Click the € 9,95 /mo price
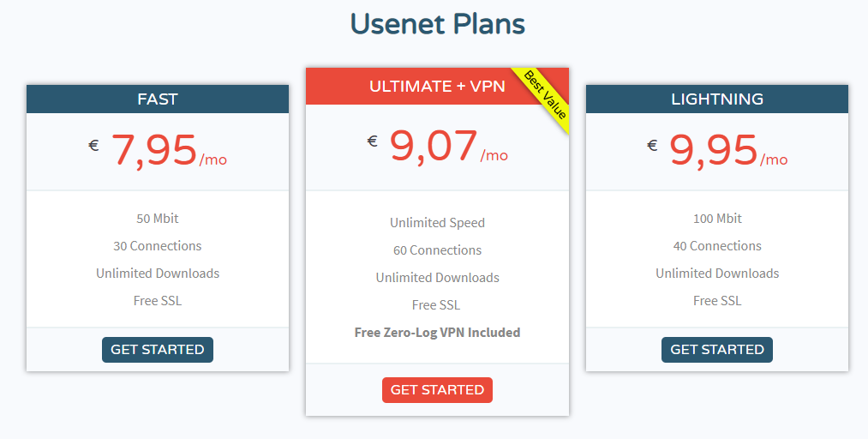Image resolution: width=868 pixels, height=439 pixels. point(717,151)
